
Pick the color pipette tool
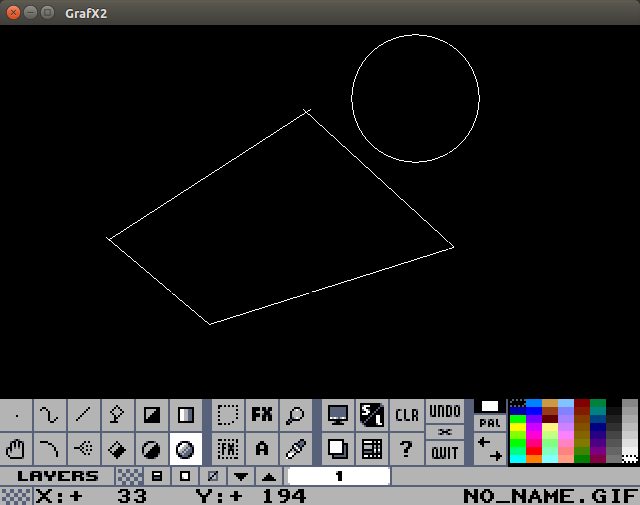(x=295, y=449)
